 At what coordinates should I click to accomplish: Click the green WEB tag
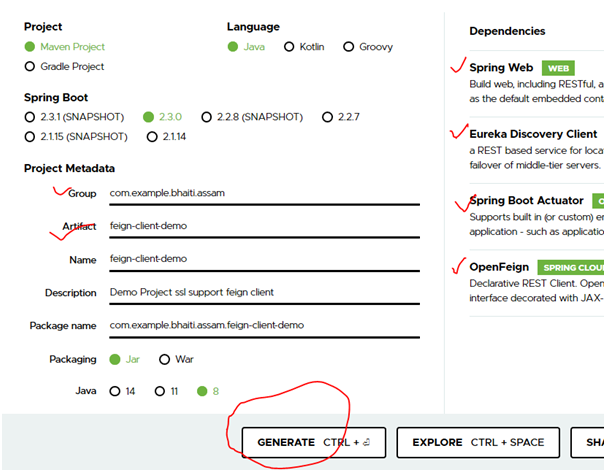(x=558, y=68)
